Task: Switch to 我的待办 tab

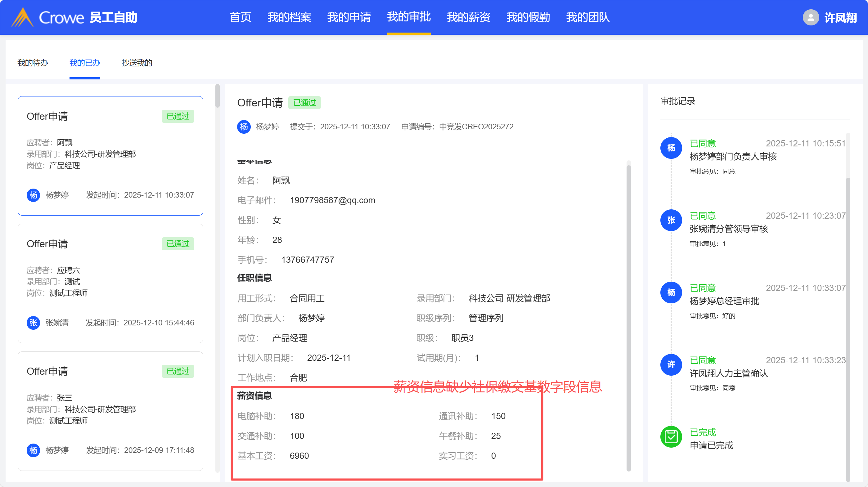Action: tap(33, 63)
